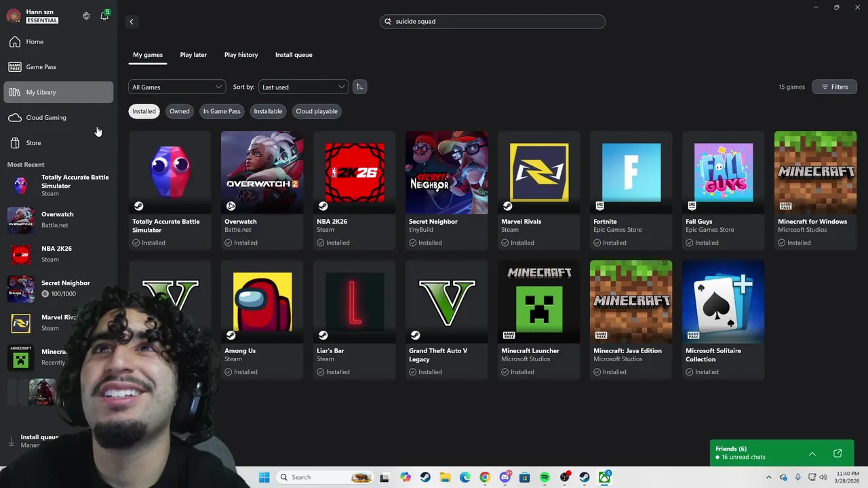Open Microsoft Store from the taskbar
The image size is (868, 488).
(524, 477)
